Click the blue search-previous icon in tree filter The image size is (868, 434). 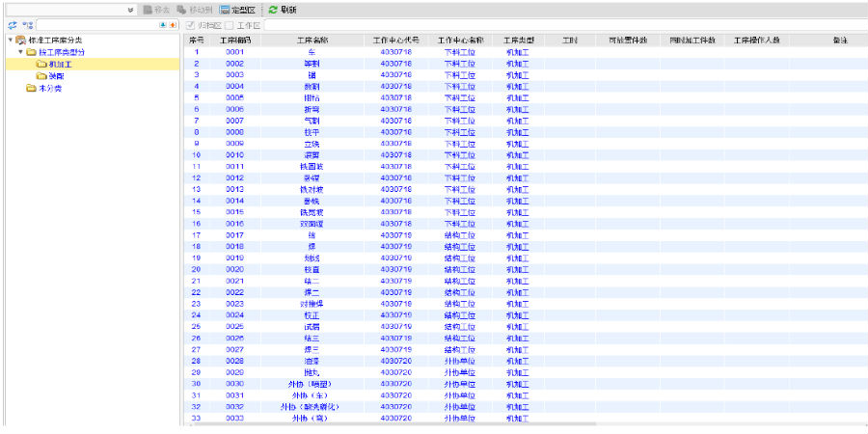pos(162,24)
